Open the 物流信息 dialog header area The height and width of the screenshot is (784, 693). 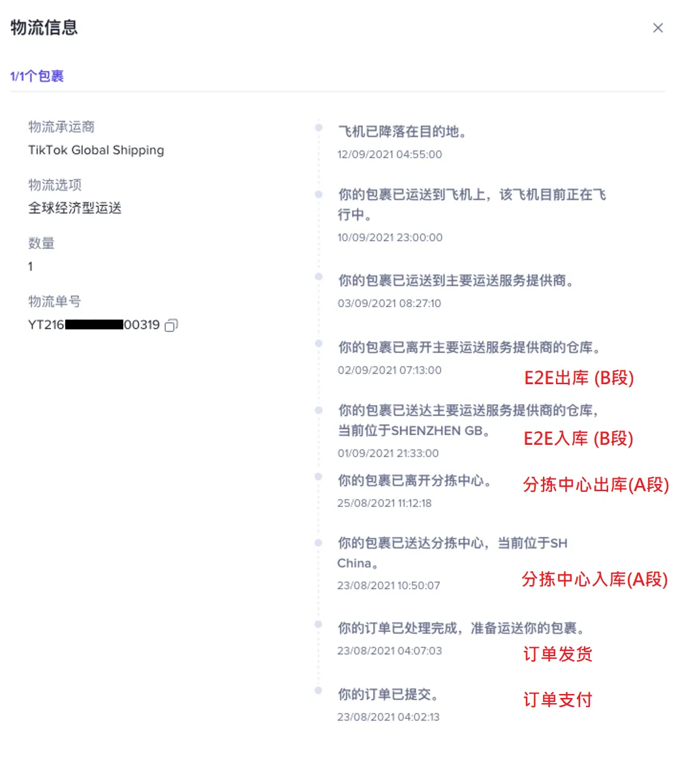click(42, 28)
